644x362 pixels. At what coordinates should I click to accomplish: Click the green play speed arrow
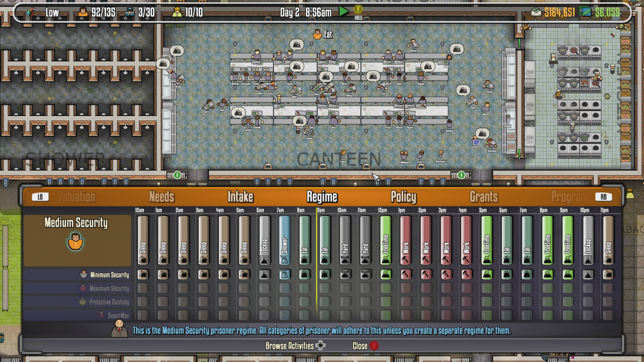click(343, 12)
